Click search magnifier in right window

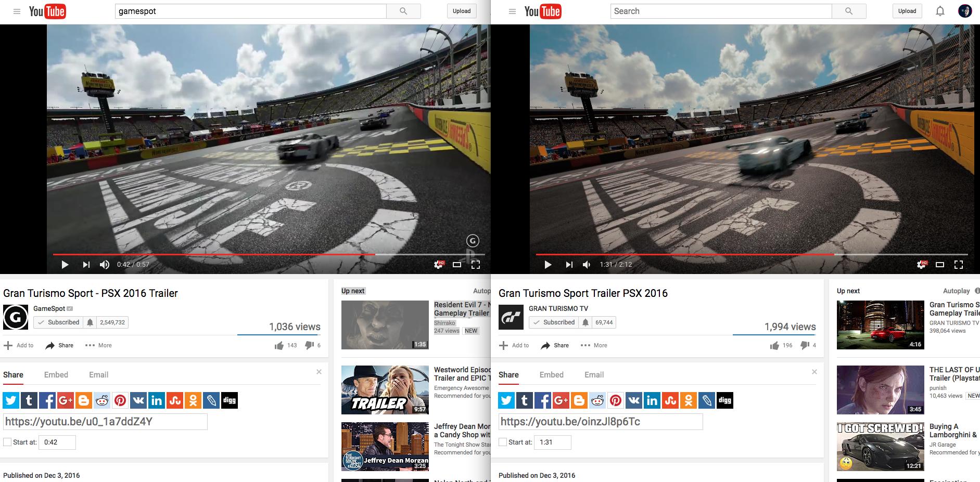(849, 11)
